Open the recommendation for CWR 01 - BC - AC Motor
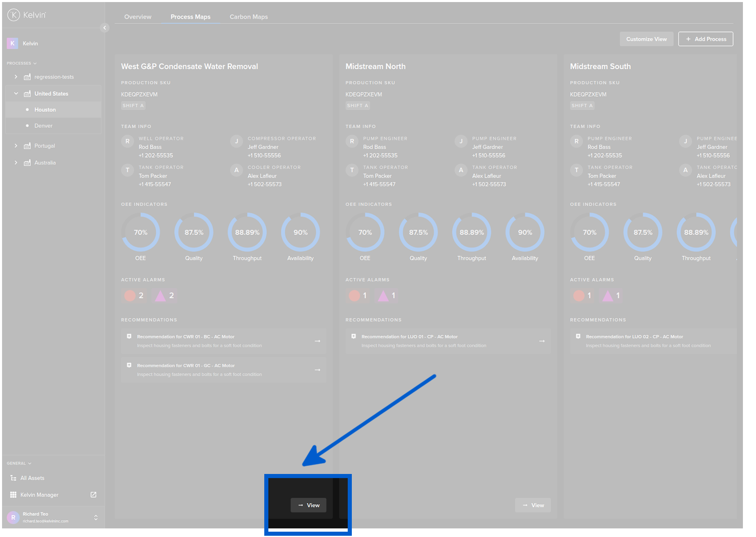The height and width of the screenshot is (537, 756). [x=223, y=341]
